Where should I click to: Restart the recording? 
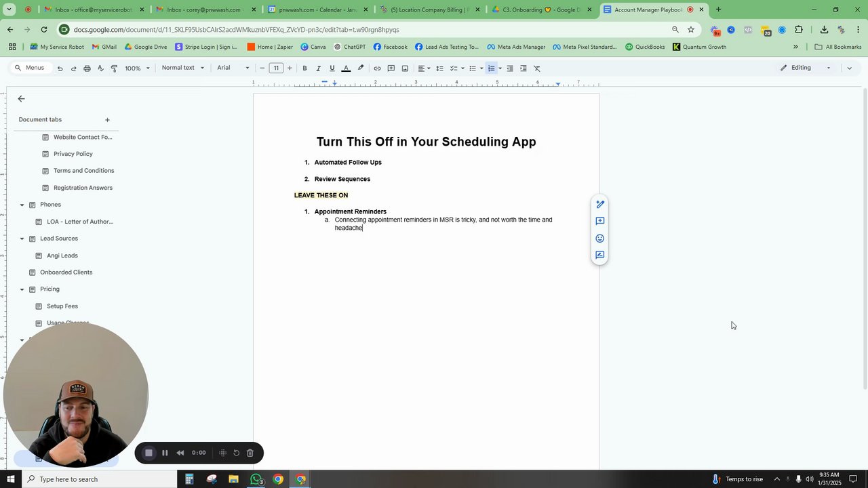[x=236, y=453]
